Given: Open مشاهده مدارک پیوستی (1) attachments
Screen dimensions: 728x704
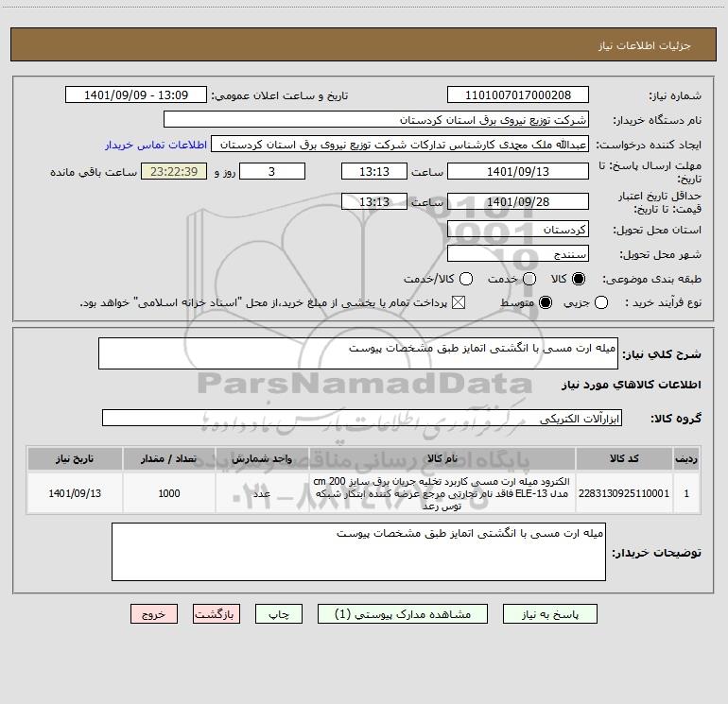Looking at the screenshot, I should (x=403, y=614).
